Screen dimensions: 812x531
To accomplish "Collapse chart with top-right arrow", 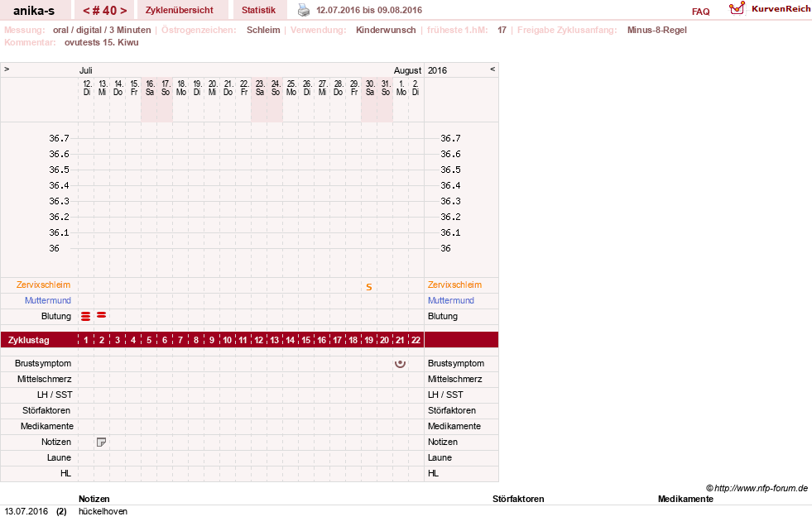I will pos(492,69).
